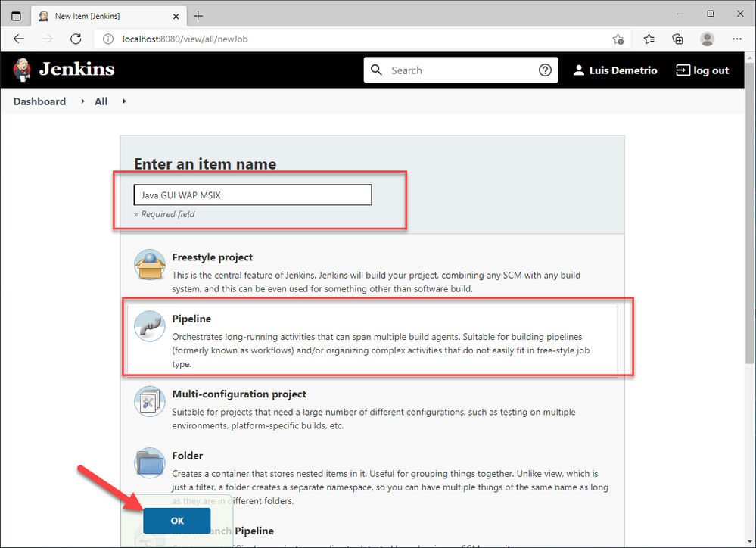Select the New Item [Jenkins] tab
This screenshot has height=548, width=756.
(110, 16)
